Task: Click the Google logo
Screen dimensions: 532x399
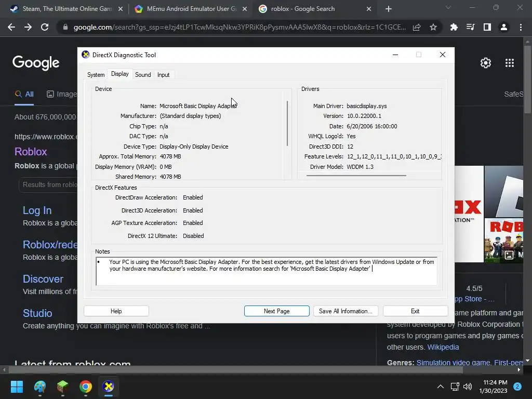Action: point(36,63)
